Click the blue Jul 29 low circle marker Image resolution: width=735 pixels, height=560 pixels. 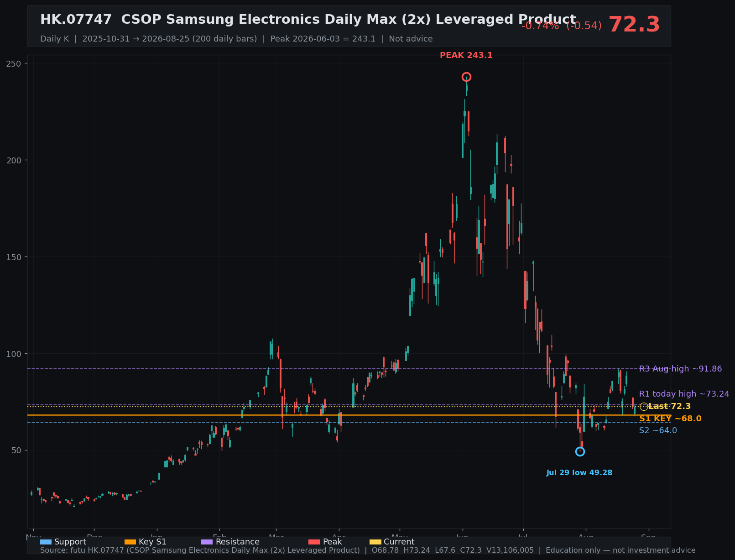tap(580, 451)
